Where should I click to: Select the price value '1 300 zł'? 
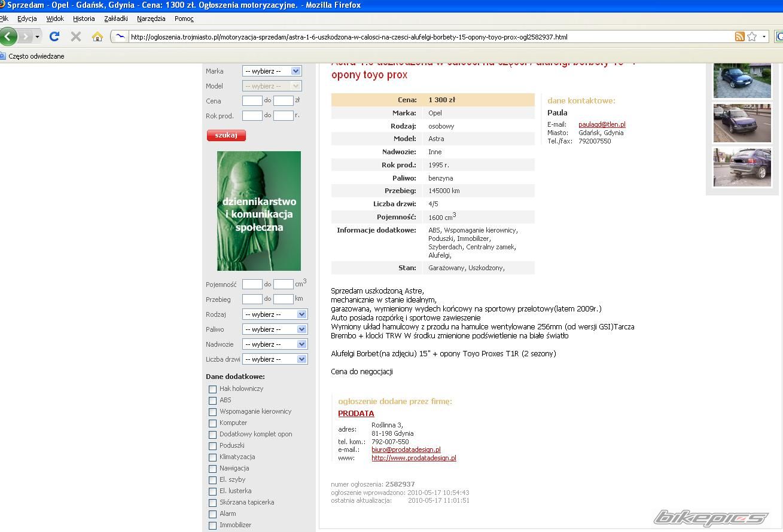pos(441,100)
